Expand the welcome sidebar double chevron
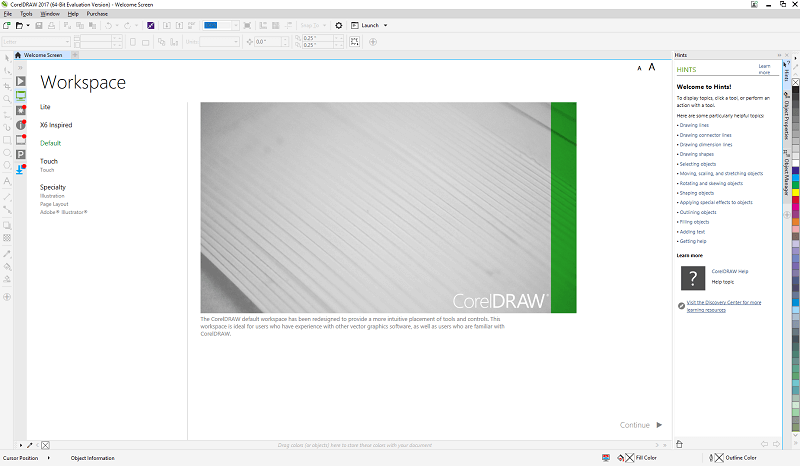The image size is (800, 466). coord(20,67)
